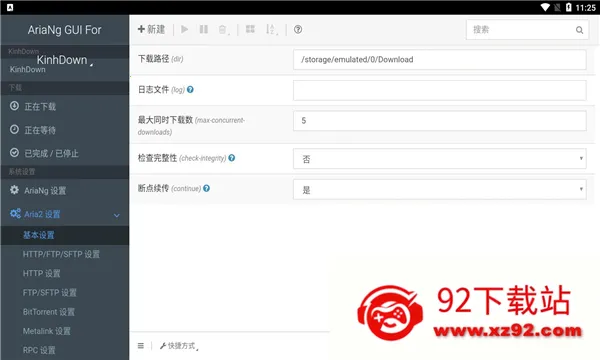Open 正在下载 downloading list
Image resolution: width=600 pixels, height=360 pixels.
[x=65, y=106]
